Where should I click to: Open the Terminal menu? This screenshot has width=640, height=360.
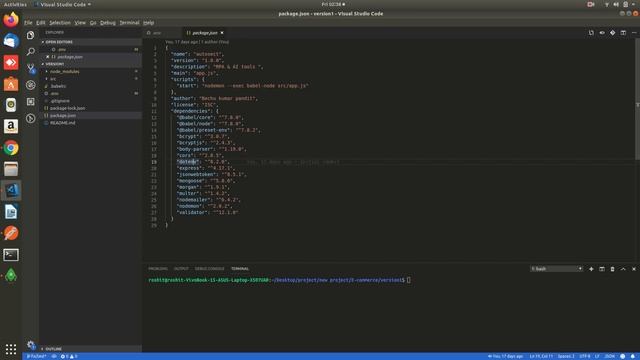click(x=129, y=22)
